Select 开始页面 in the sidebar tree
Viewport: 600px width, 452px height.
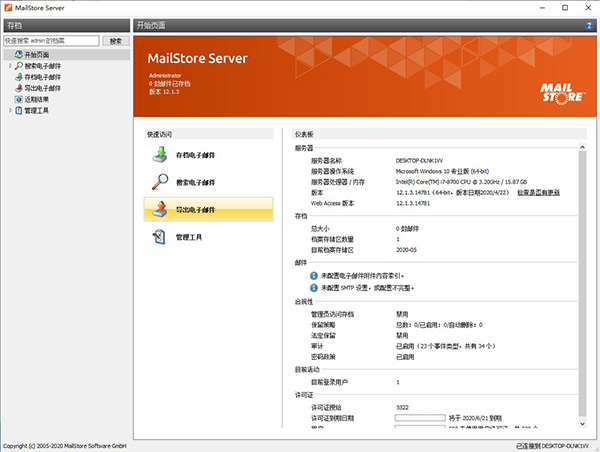tap(42, 55)
